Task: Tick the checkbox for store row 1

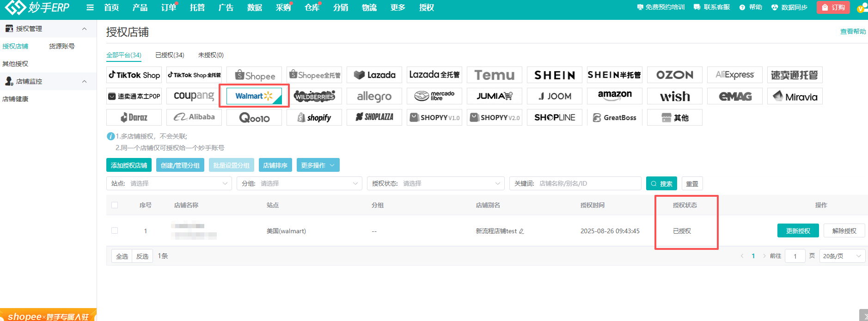Action: coord(115,230)
